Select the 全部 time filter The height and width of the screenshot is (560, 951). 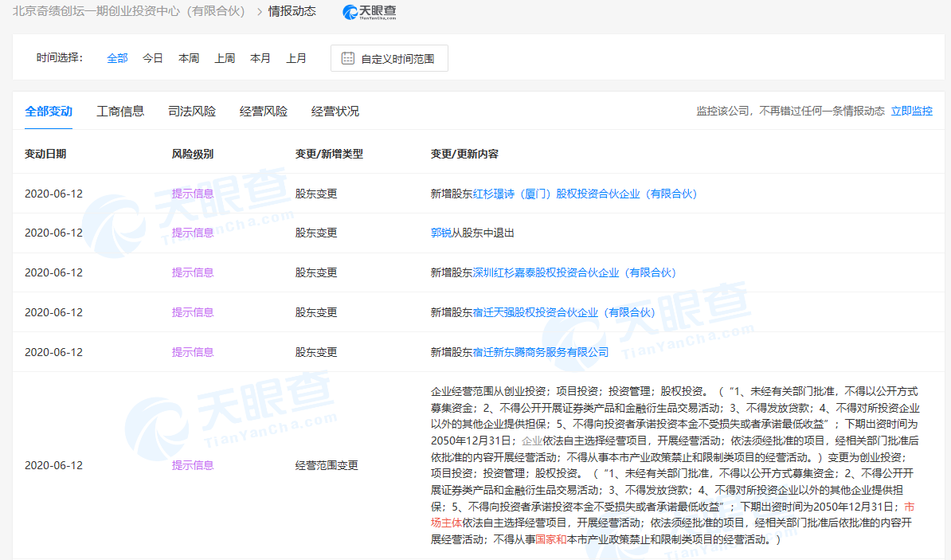tap(117, 58)
